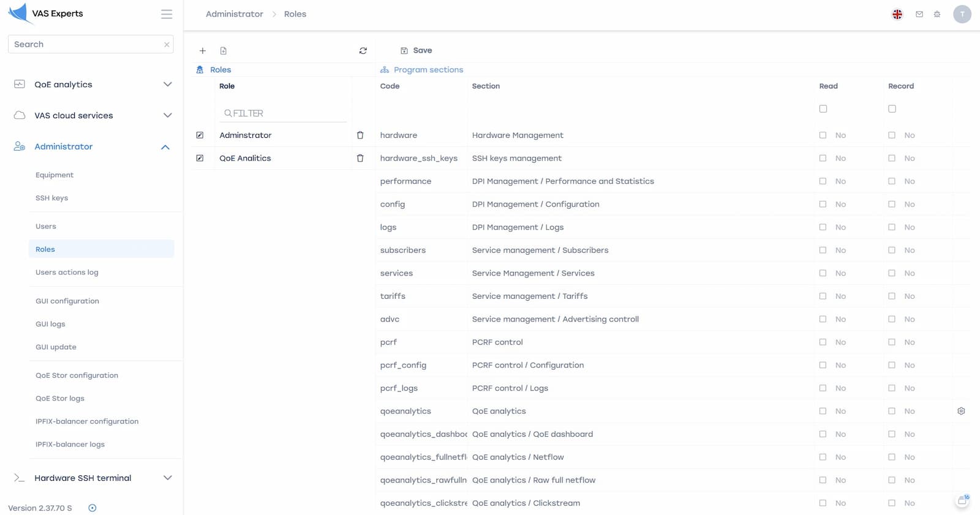Delete the QoE Analitics role
This screenshot has height=515, width=980.
coord(360,158)
